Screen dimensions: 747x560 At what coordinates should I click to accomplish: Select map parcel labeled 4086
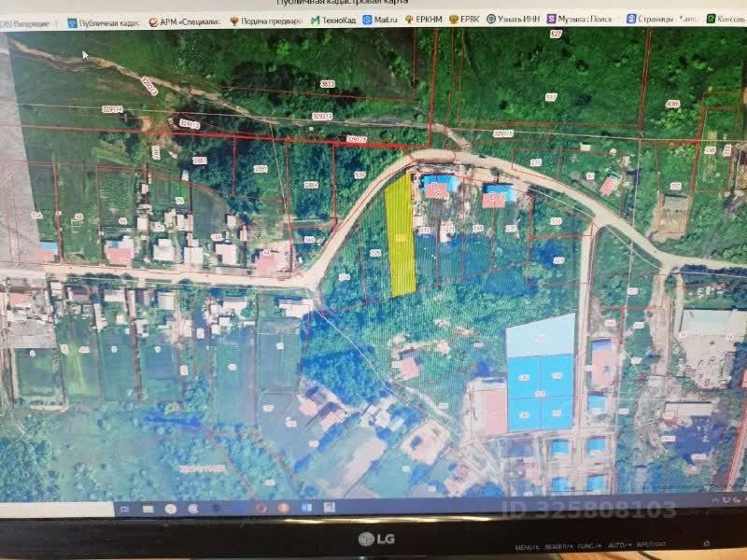(672, 104)
